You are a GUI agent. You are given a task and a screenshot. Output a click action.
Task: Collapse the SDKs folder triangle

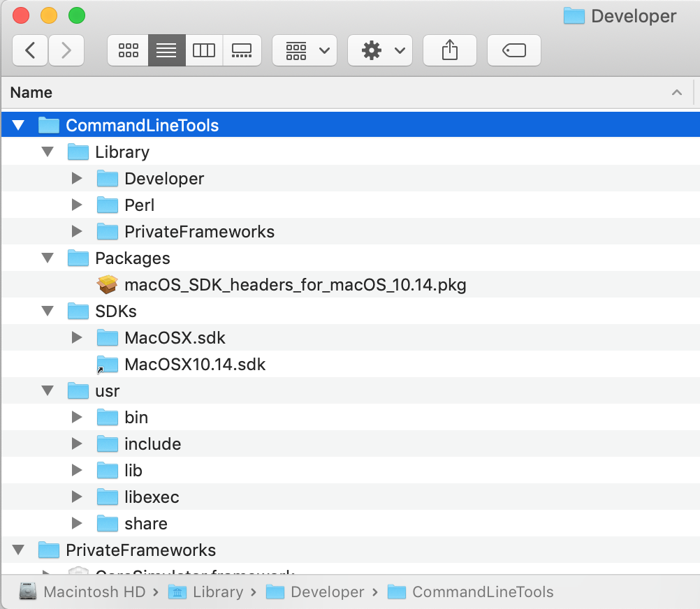click(x=48, y=311)
